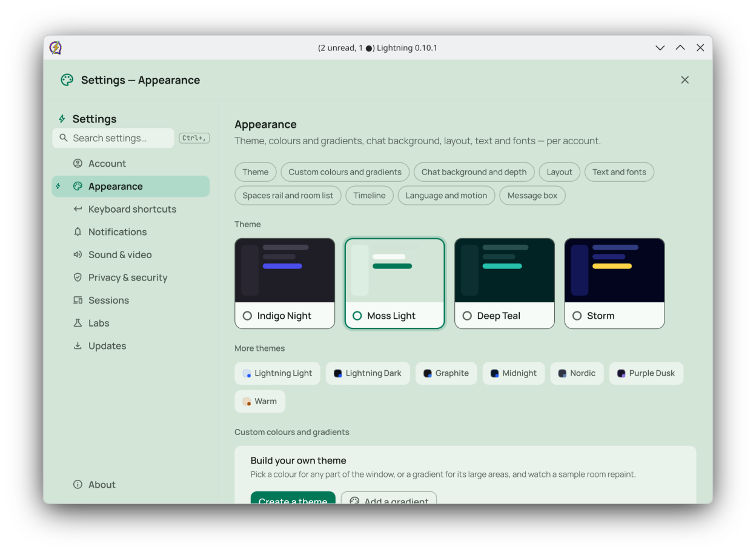Click the Midnight theme swatch icon
The image size is (756, 555).
click(495, 373)
